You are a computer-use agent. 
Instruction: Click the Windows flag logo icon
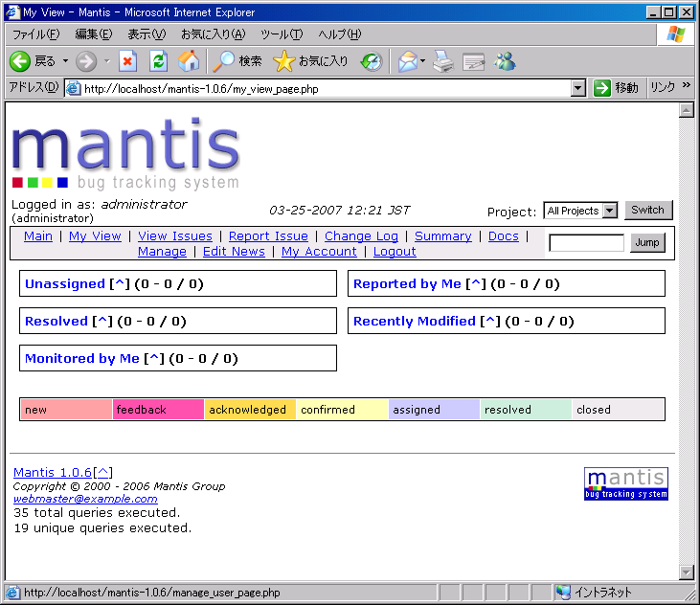click(x=675, y=34)
